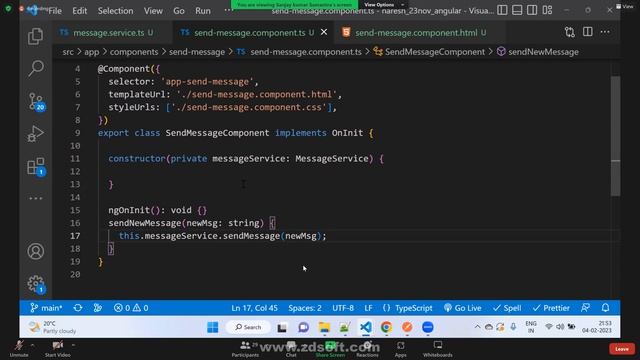Open the Search view in activity bar
640x360 pixels.
click(x=36, y=68)
